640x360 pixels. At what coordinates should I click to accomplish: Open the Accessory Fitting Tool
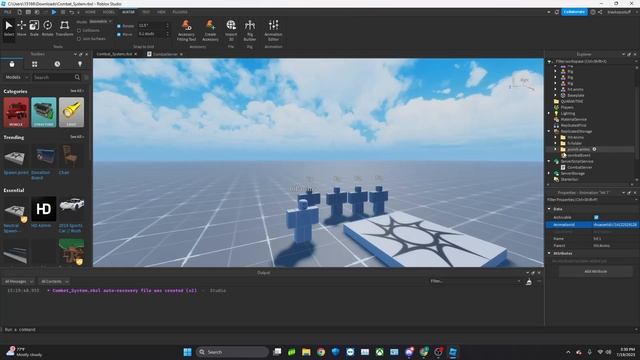(187, 30)
